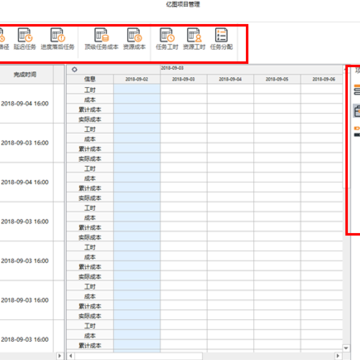Click the diamond marker icon in timeline header

coord(74,70)
